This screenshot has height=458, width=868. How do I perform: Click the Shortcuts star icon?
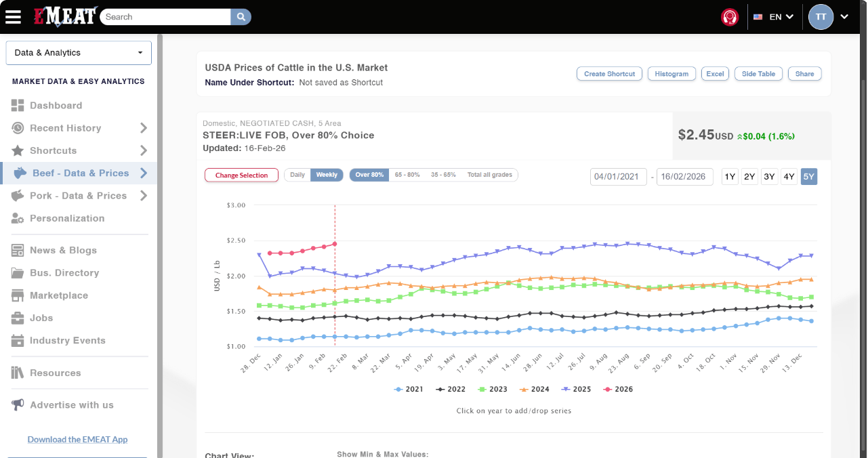click(18, 150)
